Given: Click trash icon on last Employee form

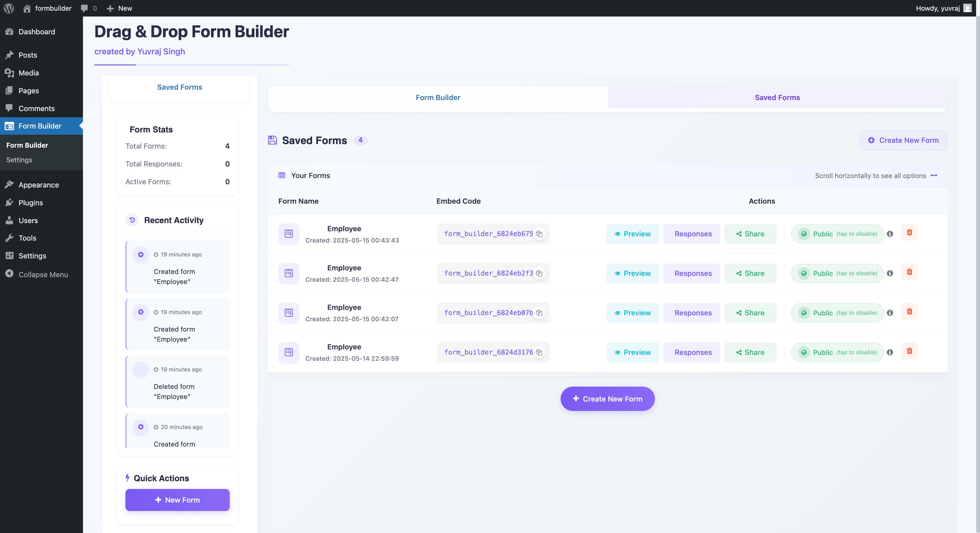Looking at the screenshot, I should point(909,351).
